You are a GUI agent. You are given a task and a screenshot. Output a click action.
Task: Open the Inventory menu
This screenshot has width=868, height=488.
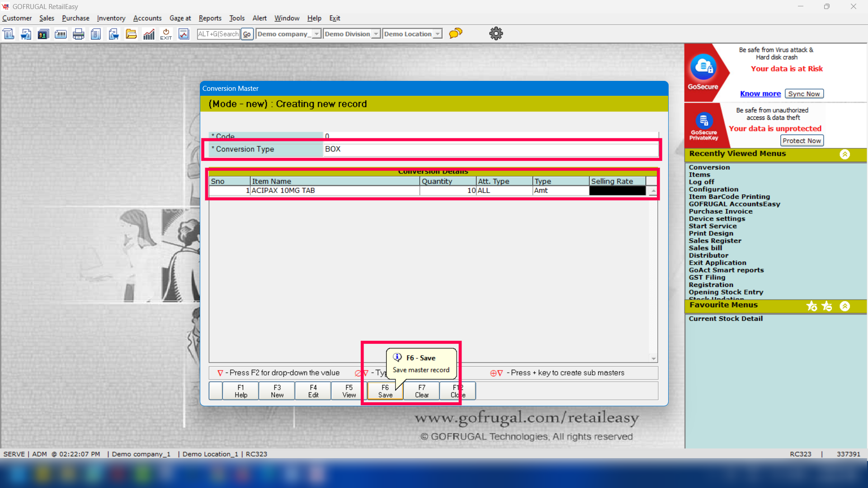[x=111, y=18]
